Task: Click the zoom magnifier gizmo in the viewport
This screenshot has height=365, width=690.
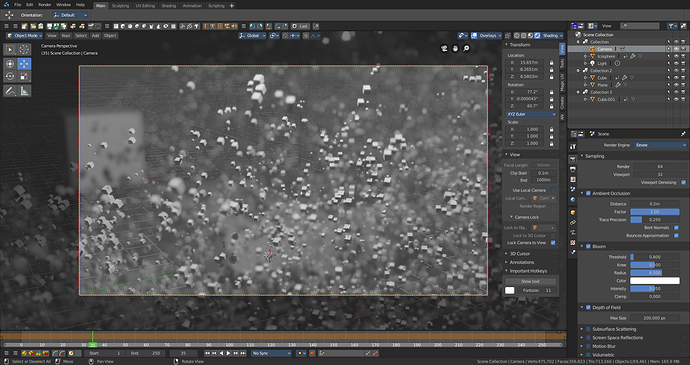Action: click(x=466, y=48)
